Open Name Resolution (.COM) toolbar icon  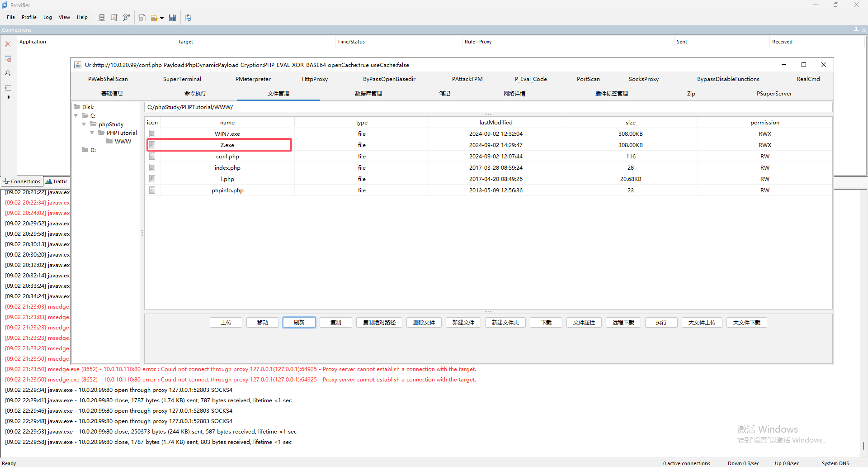(x=126, y=18)
